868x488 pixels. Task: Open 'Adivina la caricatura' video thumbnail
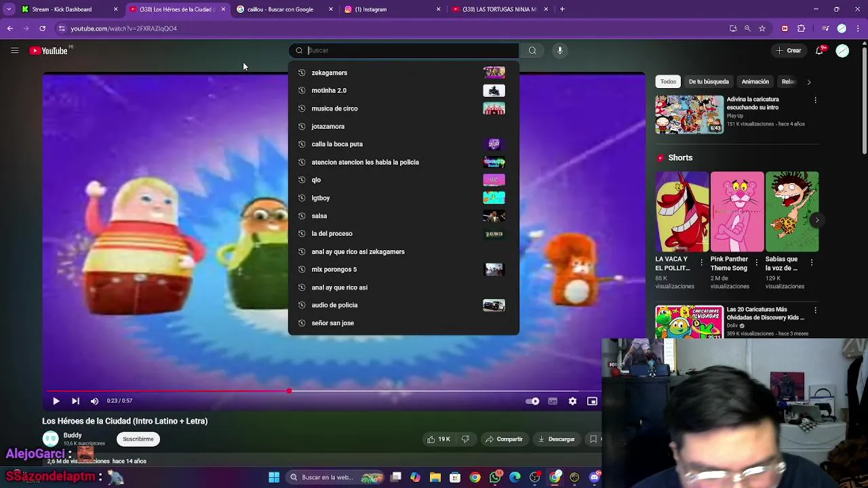click(689, 115)
